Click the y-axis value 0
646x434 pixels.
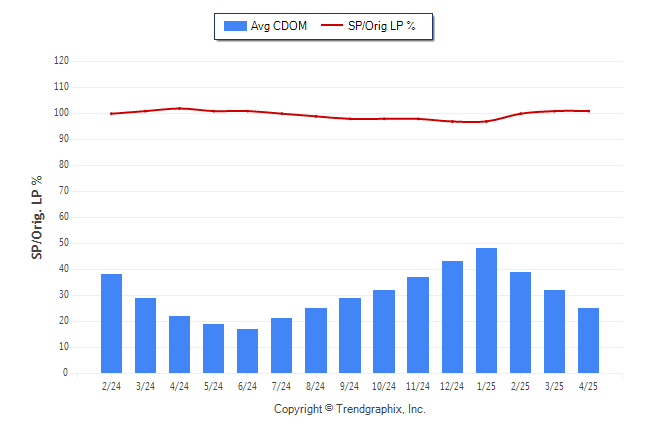click(x=66, y=373)
